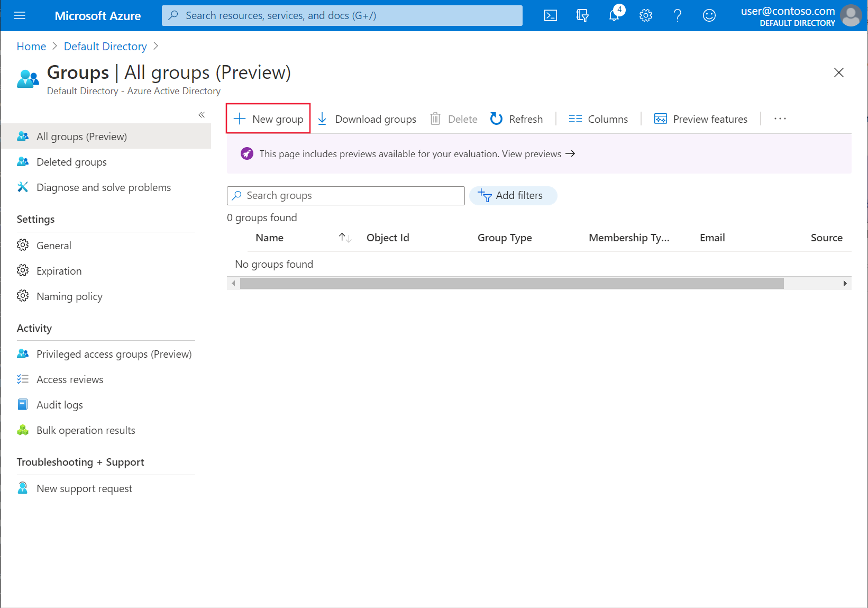Open the directory and subscription filter
Image resolution: width=868 pixels, height=608 pixels.
point(582,15)
